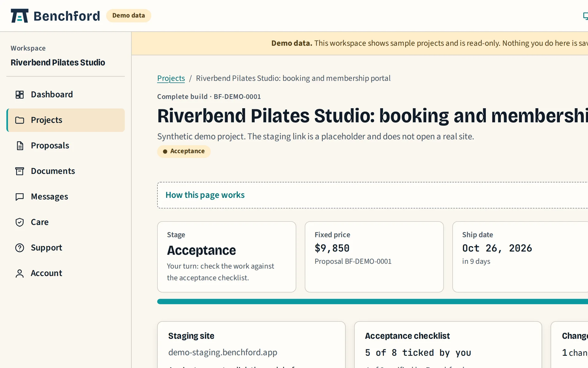The height and width of the screenshot is (368, 588).
Task: Click the Benchford brand name
Action: tap(67, 16)
